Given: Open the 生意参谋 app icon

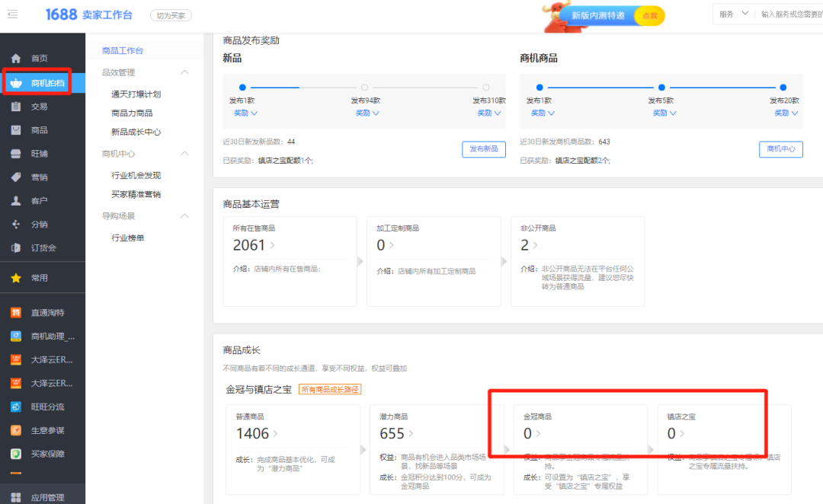Looking at the screenshot, I should pyautogui.click(x=16, y=431).
